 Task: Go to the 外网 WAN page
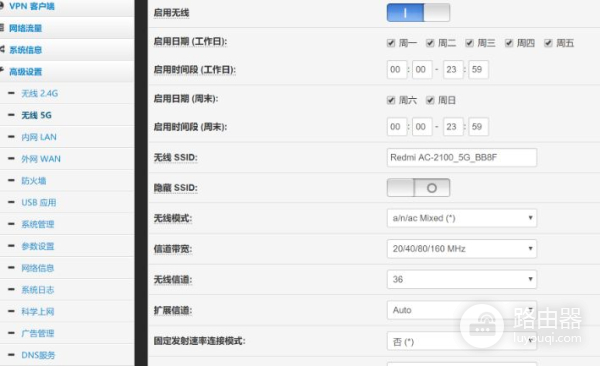pos(41,159)
